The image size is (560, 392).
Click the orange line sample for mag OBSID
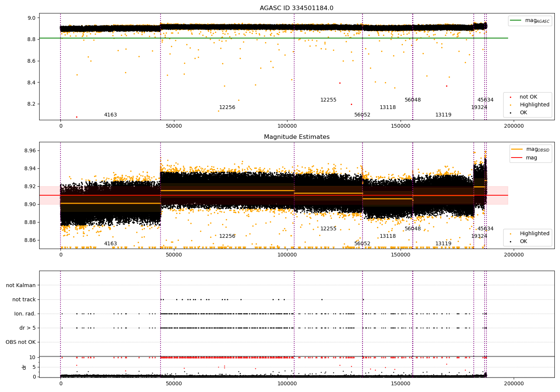pos(517,149)
